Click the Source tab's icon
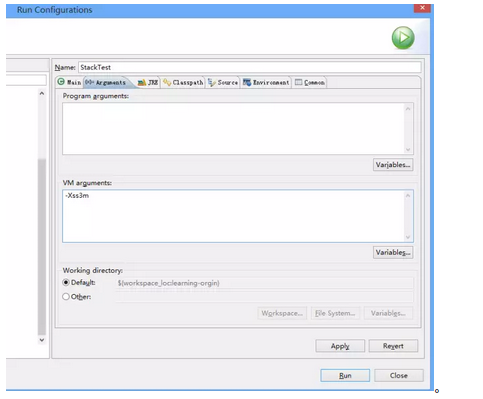The height and width of the screenshot is (399, 483). (x=212, y=82)
